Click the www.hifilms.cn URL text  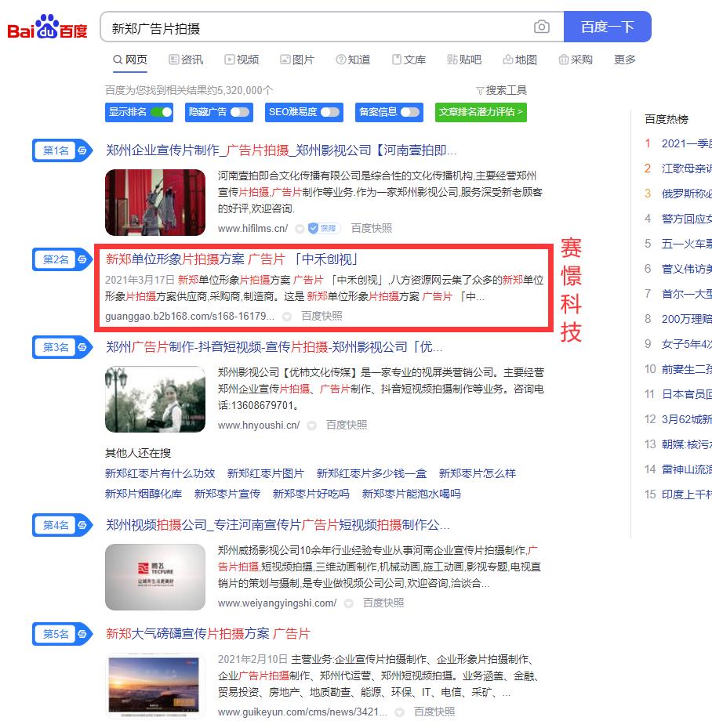tap(252, 228)
